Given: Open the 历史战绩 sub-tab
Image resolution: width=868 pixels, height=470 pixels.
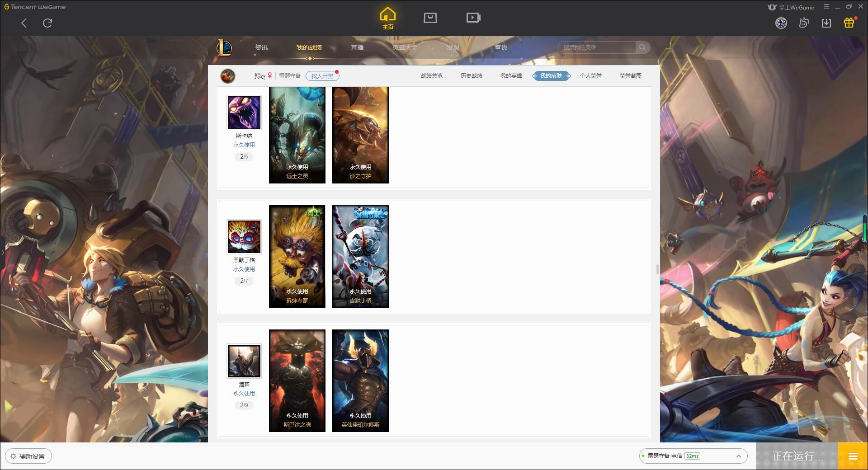Looking at the screenshot, I should tap(472, 76).
